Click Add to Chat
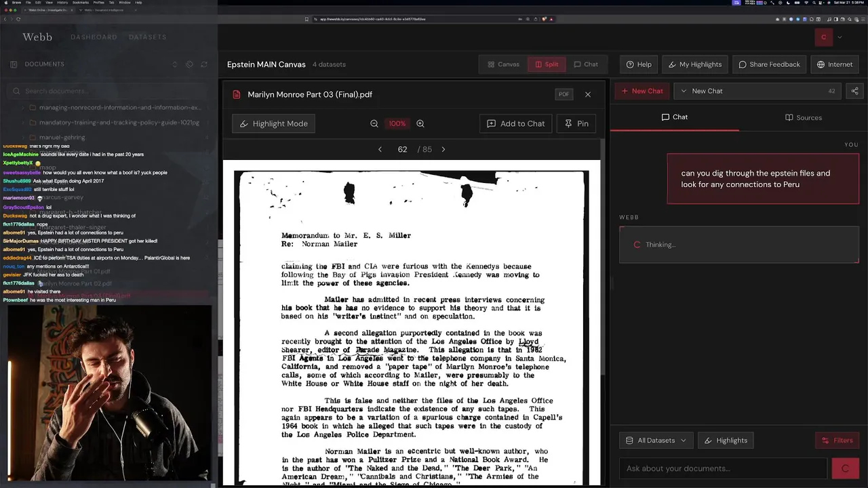868x488 pixels. 515,123
